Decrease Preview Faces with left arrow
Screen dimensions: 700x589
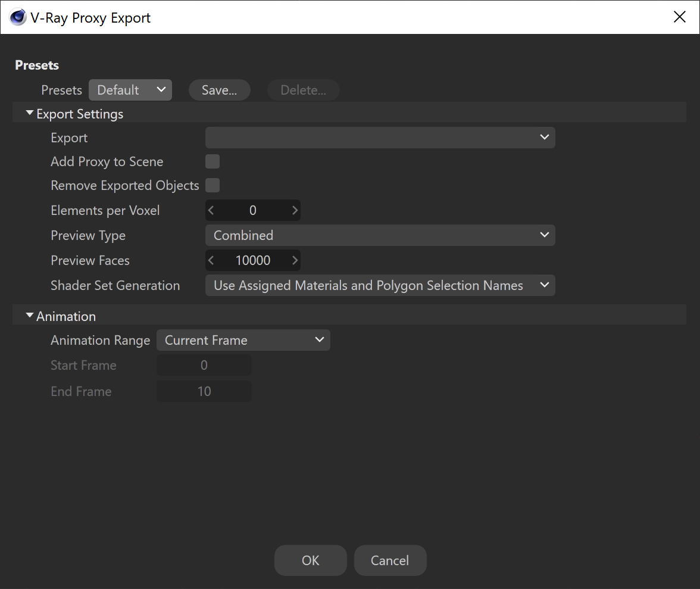(x=211, y=260)
